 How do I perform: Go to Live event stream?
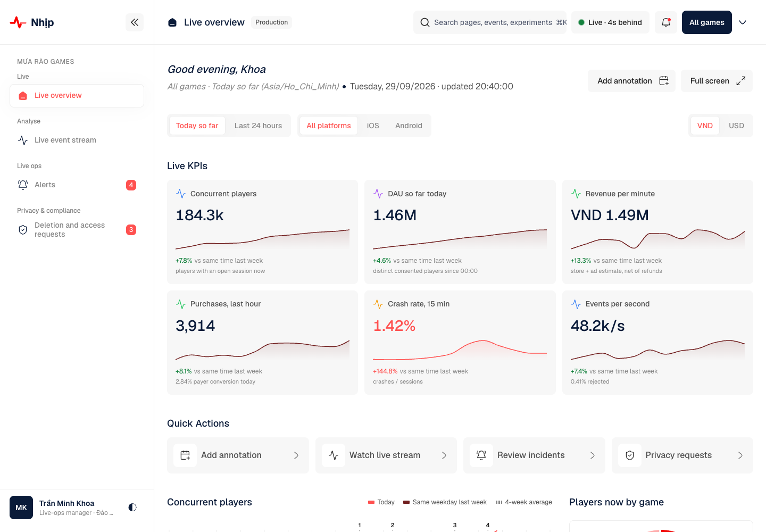77,140
